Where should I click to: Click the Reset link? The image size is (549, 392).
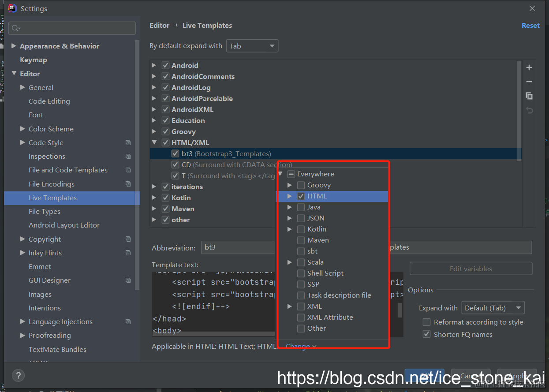pos(530,26)
